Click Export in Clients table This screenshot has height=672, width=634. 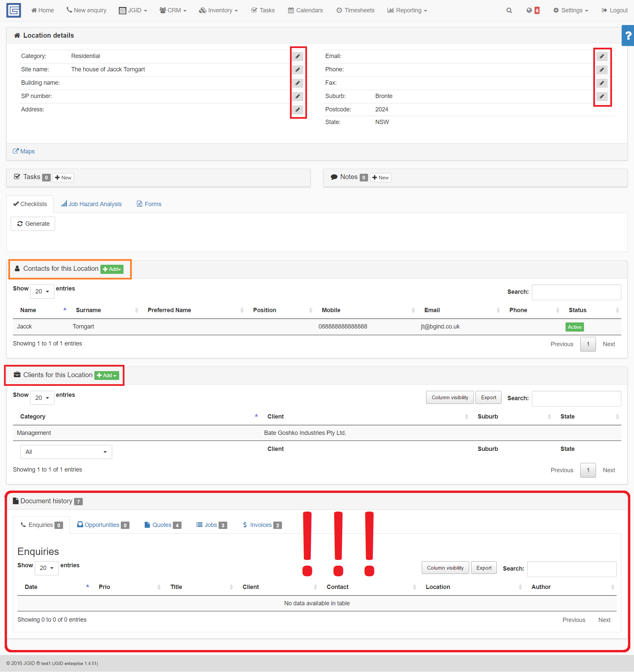pyautogui.click(x=489, y=398)
